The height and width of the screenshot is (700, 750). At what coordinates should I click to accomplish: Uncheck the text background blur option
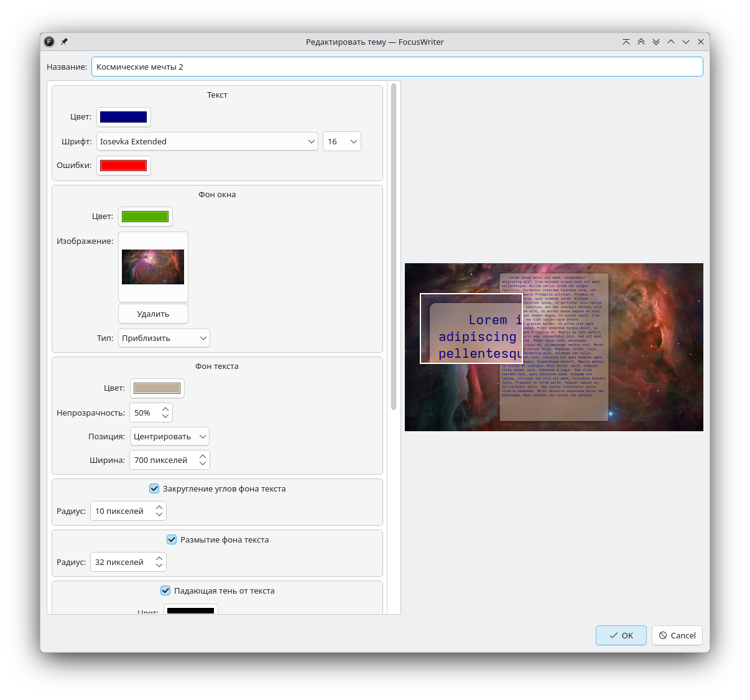[172, 539]
